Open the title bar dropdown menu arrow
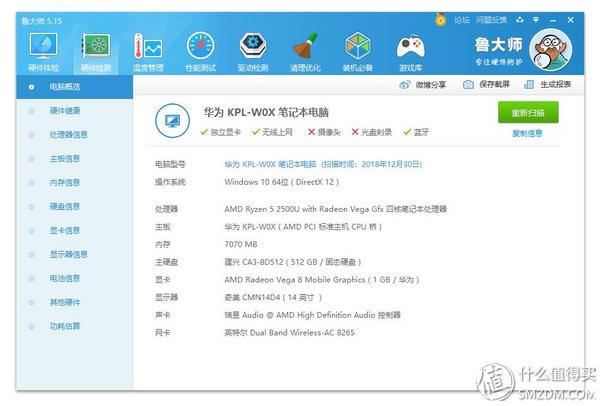The width and height of the screenshot is (600, 406). click(536, 20)
